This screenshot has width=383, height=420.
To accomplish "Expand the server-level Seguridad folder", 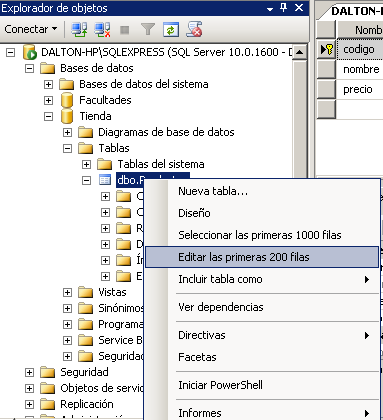I will 30,372.
